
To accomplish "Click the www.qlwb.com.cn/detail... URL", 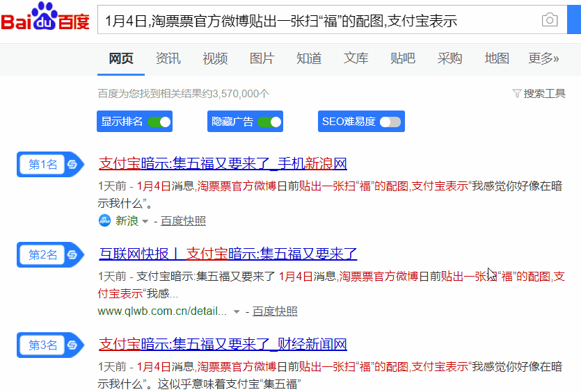I will coord(162,311).
